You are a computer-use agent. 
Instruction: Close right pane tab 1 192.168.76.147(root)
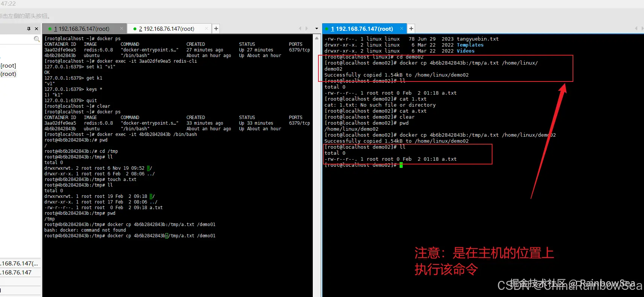(402, 29)
